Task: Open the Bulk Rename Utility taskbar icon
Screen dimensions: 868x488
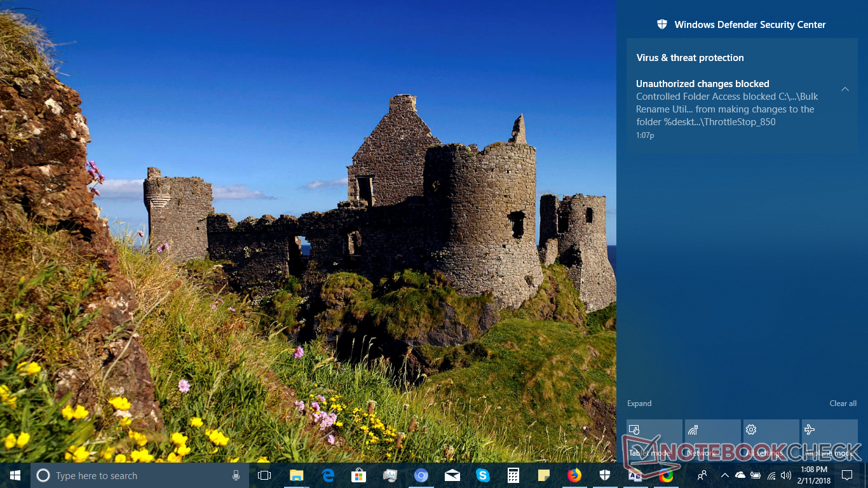Action: (x=635, y=475)
